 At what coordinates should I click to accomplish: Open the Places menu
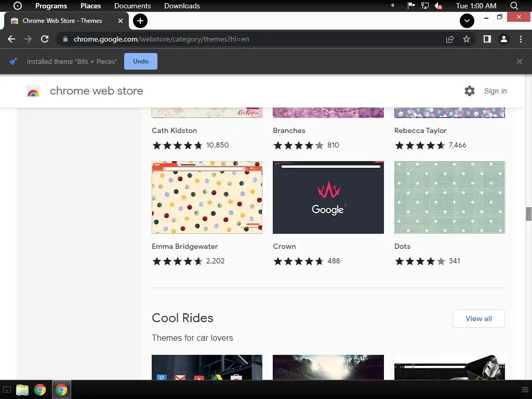[x=90, y=6]
